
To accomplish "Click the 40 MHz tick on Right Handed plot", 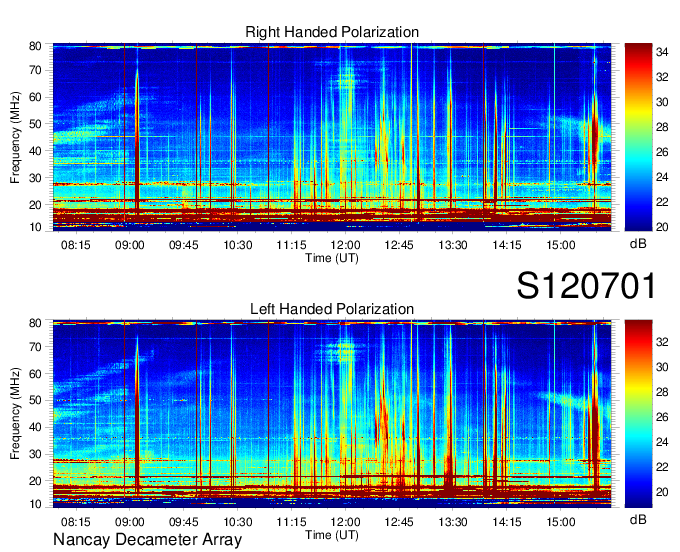I will coord(35,151).
